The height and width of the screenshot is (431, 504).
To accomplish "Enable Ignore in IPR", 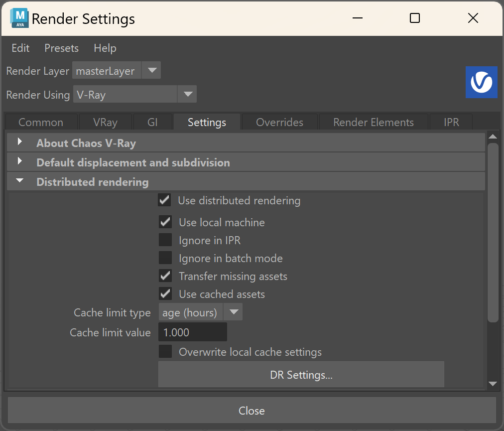I will click(x=165, y=240).
